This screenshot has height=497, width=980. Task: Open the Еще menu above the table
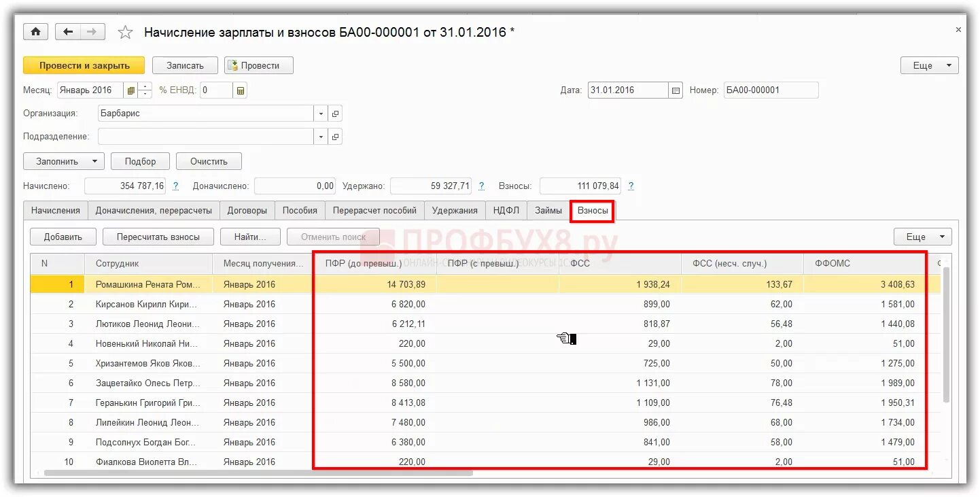[922, 237]
